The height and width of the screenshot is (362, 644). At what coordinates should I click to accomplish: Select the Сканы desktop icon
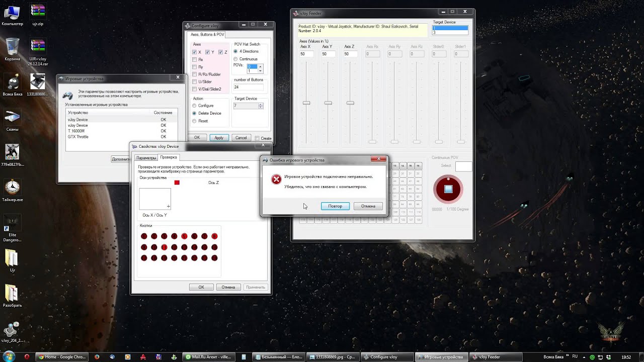point(12,120)
